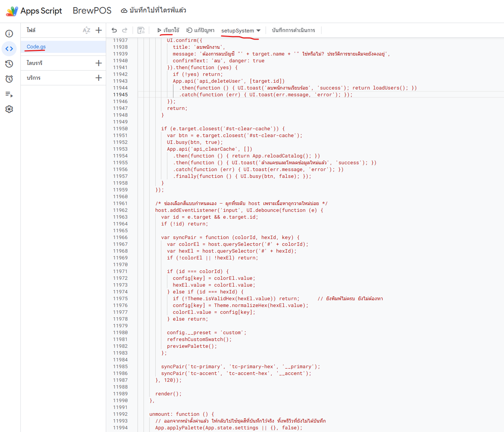
Task: Save project with the disk icon
Action: [x=141, y=30]
